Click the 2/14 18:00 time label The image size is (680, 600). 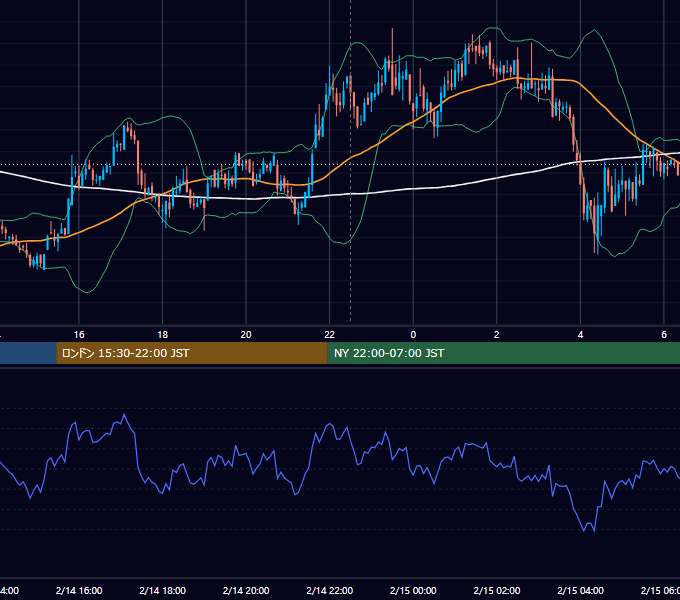point(163,590)
